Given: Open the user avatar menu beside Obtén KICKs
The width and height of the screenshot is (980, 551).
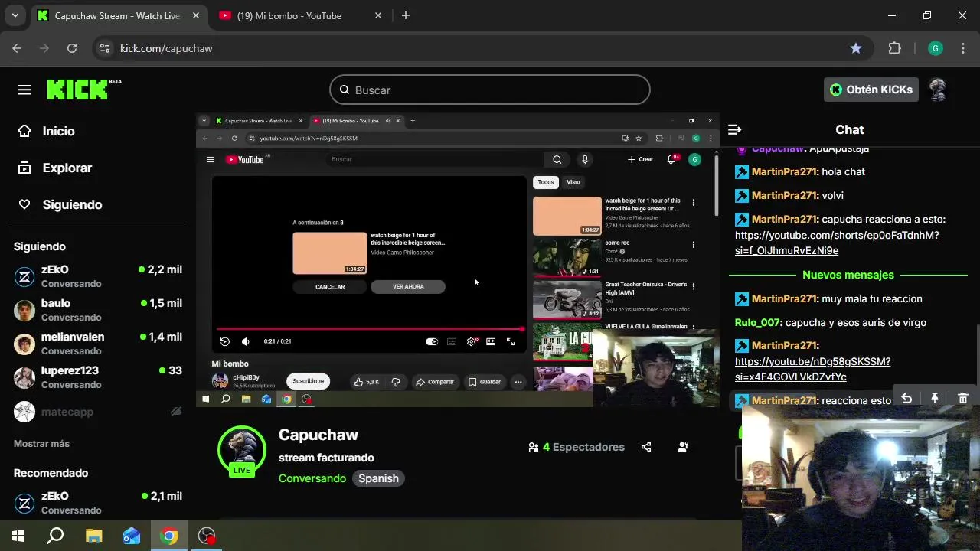Looking at the screenshot, I should point(938,90).
